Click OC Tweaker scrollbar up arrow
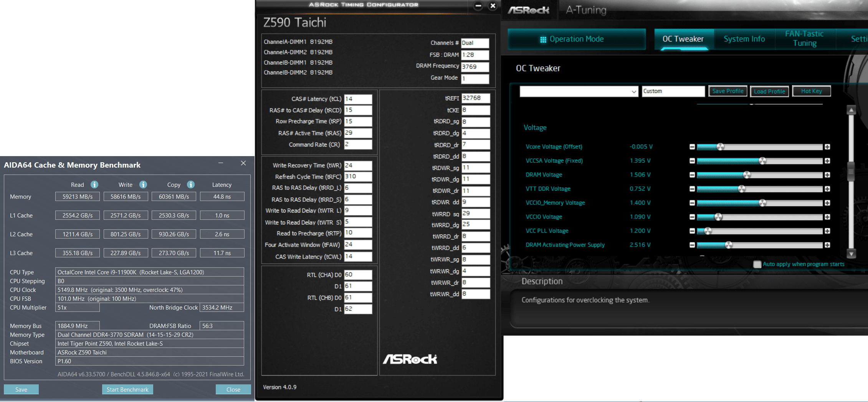The height and width of the screenshot is (402, 868). [x=851, y=110]
